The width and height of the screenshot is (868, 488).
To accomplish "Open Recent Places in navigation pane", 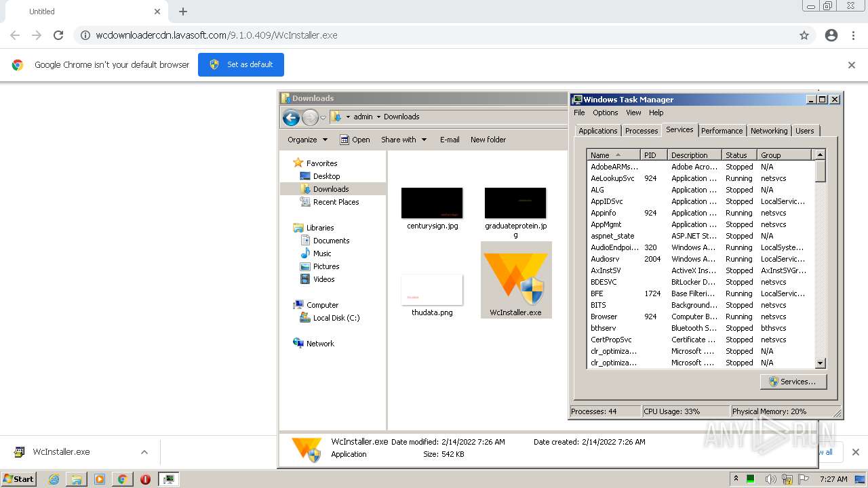I will point(336,202).
